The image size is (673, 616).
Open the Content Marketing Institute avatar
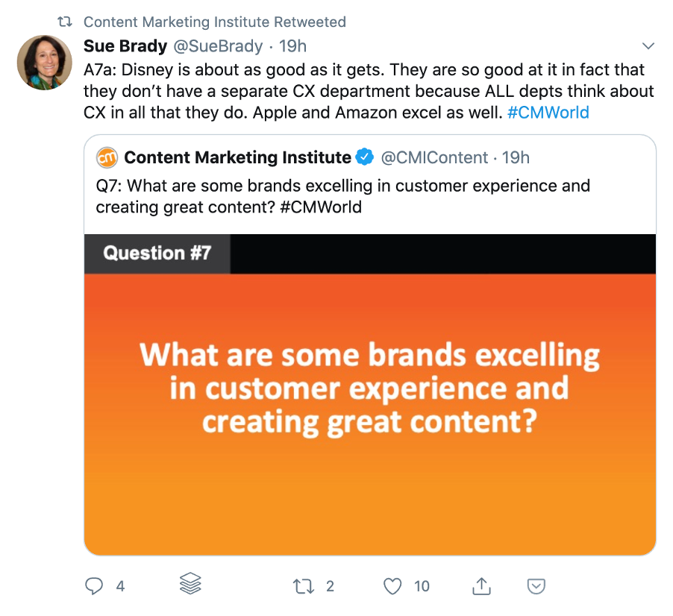pos(108,157)
